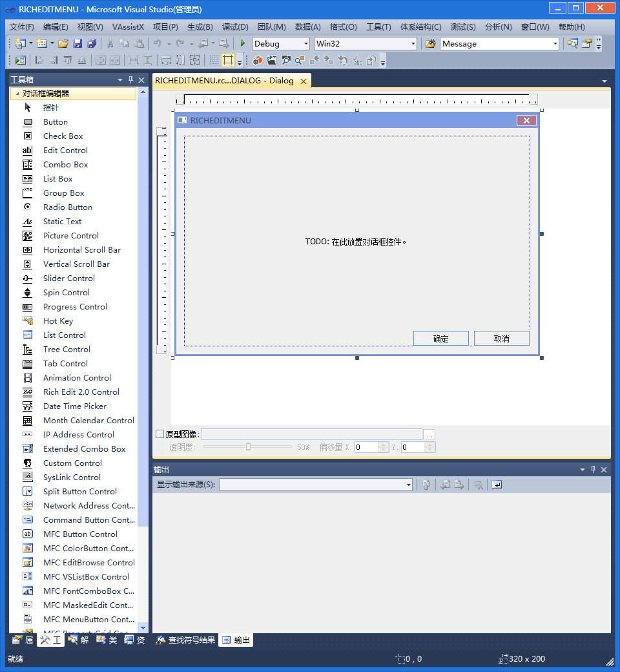Open the 窗口(W) menu
620x672 pixels.
(535, 27)
